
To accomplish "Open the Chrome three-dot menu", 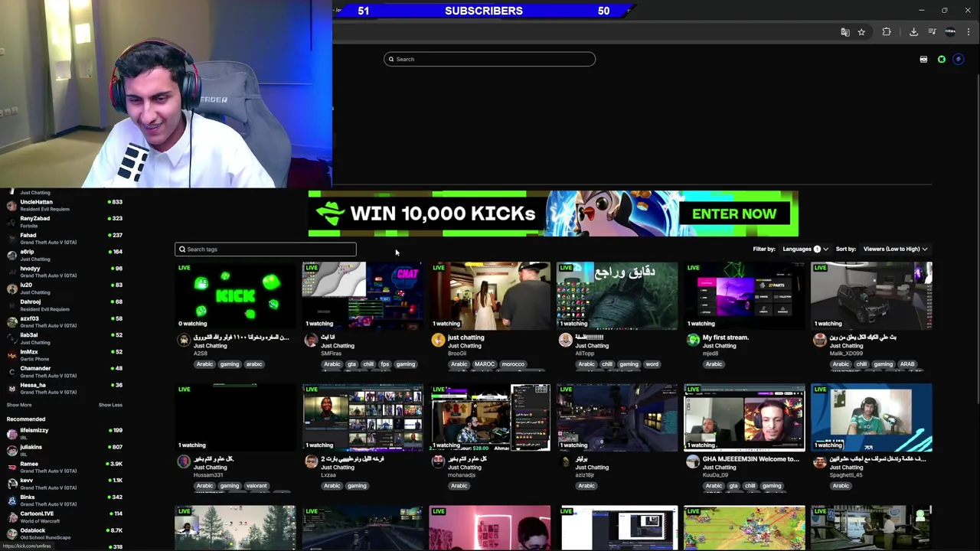I will pyautogui.click(x=969, y=32).
